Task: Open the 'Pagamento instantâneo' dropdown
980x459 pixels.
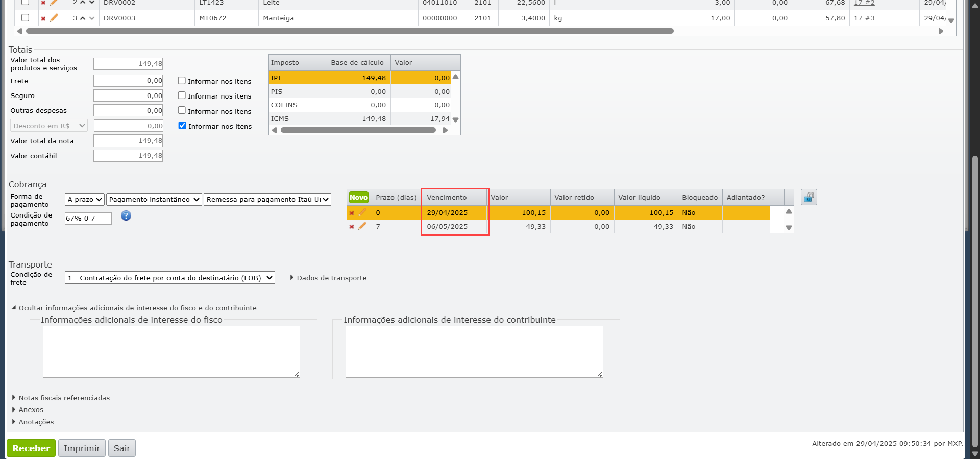Action: 154,200
